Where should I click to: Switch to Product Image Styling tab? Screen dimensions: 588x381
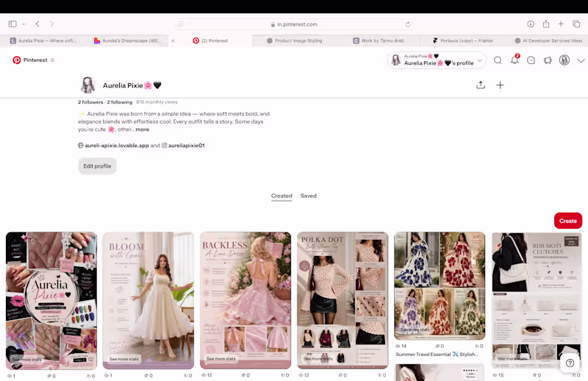[x=295, y=40]
